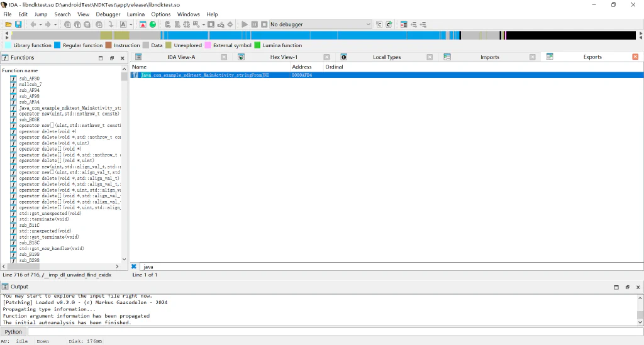Viewport: 644px width, 345px height.
Task: Click the Lumina function green legend swatch
Action: [257, 45]
